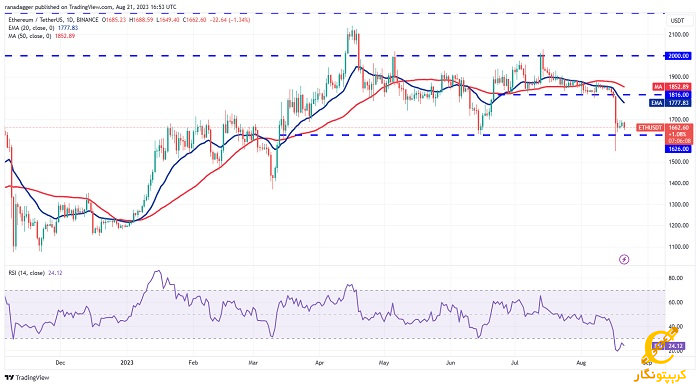Click the 1400.00 price axis label

pos(679,183)
